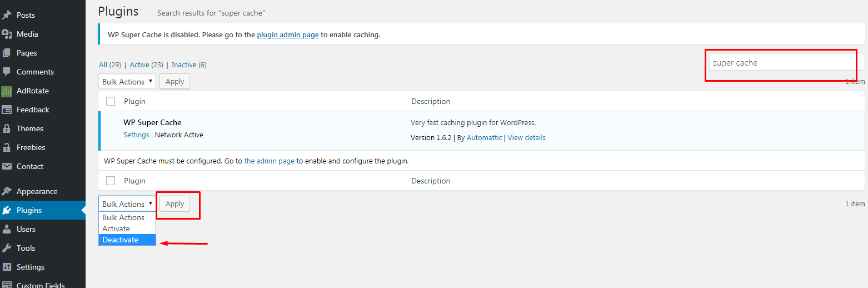
Task: Click the top Apply button
Action: [x=174, y=81]
